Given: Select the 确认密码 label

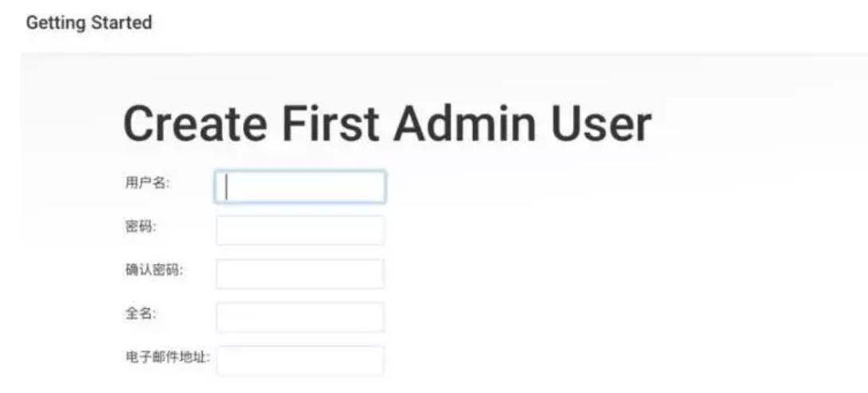Looking at the screenshot, I should pyautogui.click(x=154, y=270).
